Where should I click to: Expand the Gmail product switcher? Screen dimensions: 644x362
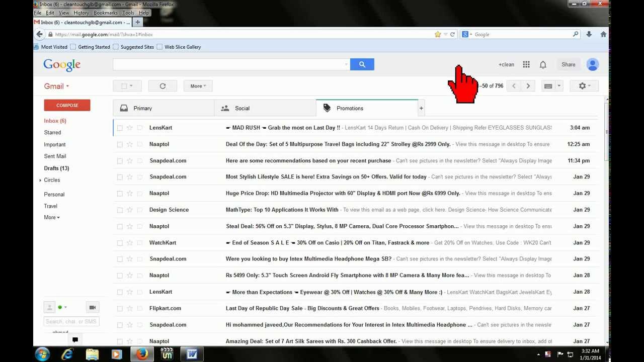coord(56,86)
